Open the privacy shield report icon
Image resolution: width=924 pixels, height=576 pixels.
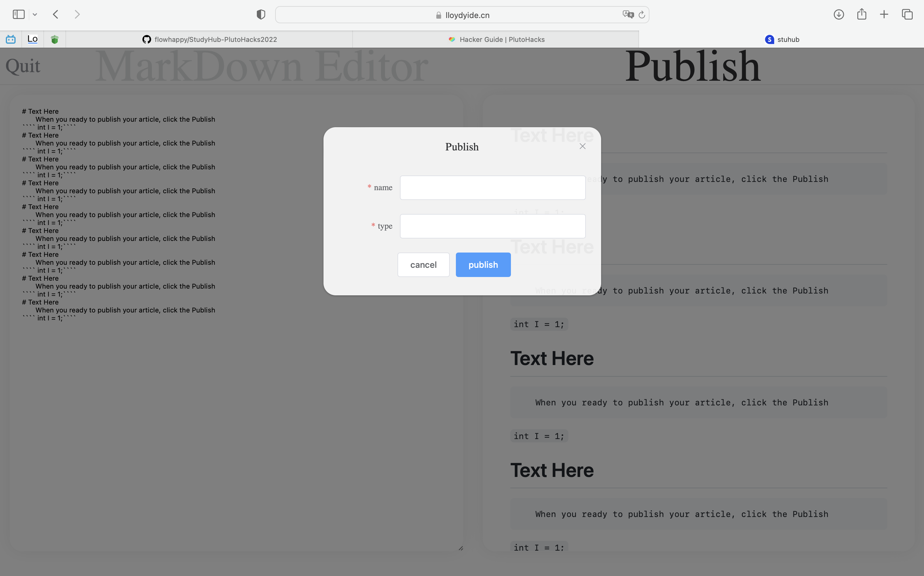[x=261, y=14]
